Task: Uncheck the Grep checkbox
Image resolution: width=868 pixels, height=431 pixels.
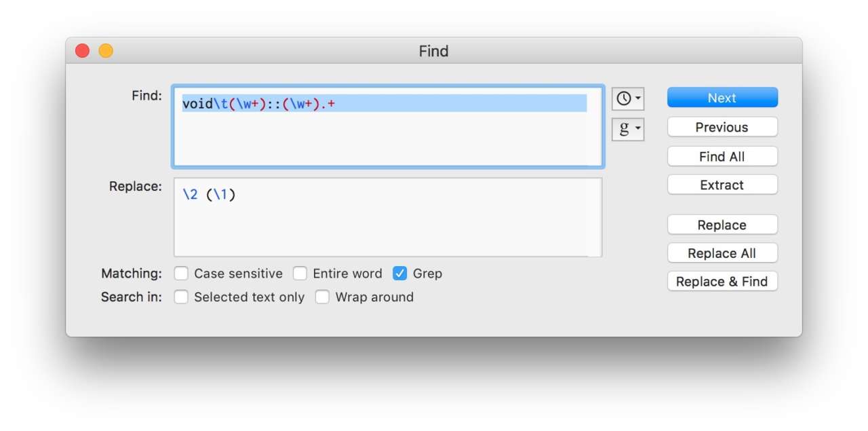Action: coord(400,274)
